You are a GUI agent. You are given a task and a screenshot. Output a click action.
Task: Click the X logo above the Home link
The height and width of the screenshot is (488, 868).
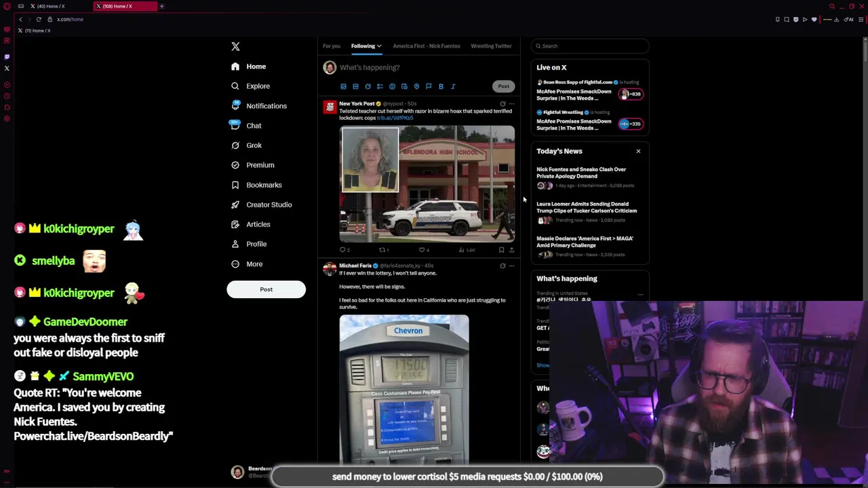[235, 46]
